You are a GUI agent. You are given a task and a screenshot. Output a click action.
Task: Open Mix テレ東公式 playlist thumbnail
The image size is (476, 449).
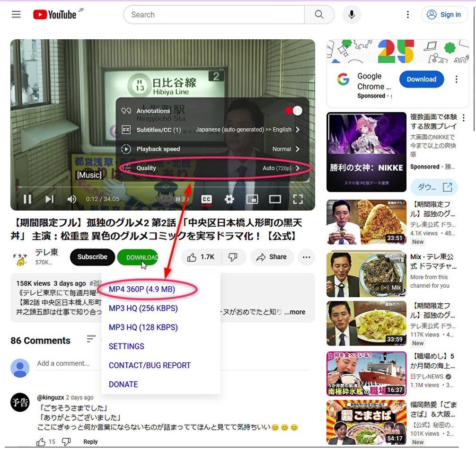pyautogui.click(x=366, y=274)
